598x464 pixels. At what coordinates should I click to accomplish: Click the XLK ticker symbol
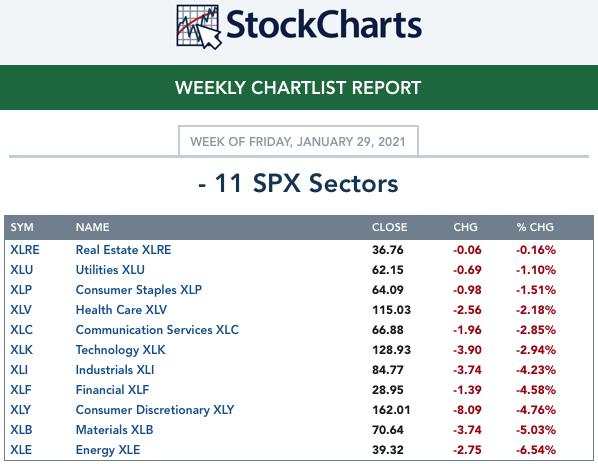coord(21,350)
